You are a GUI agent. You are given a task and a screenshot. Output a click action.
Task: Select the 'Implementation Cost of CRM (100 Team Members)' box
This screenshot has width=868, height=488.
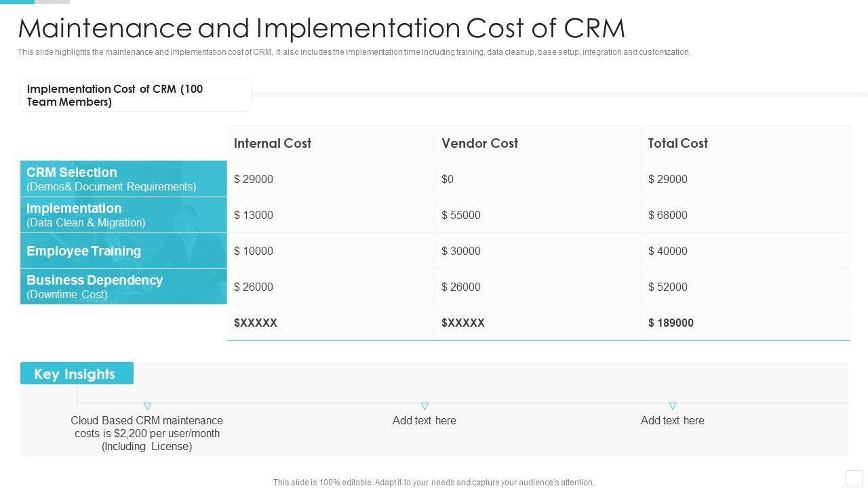coord(136,96)
